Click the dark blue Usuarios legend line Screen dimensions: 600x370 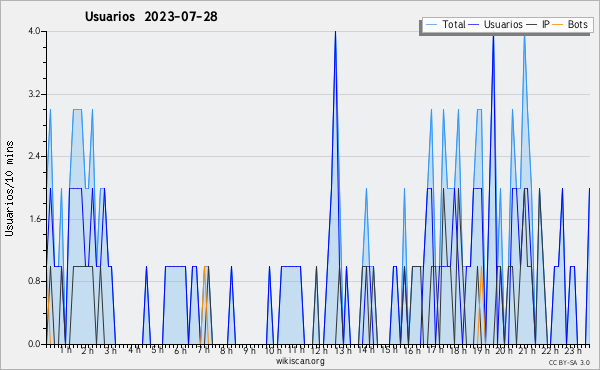(x=474, y=25)
